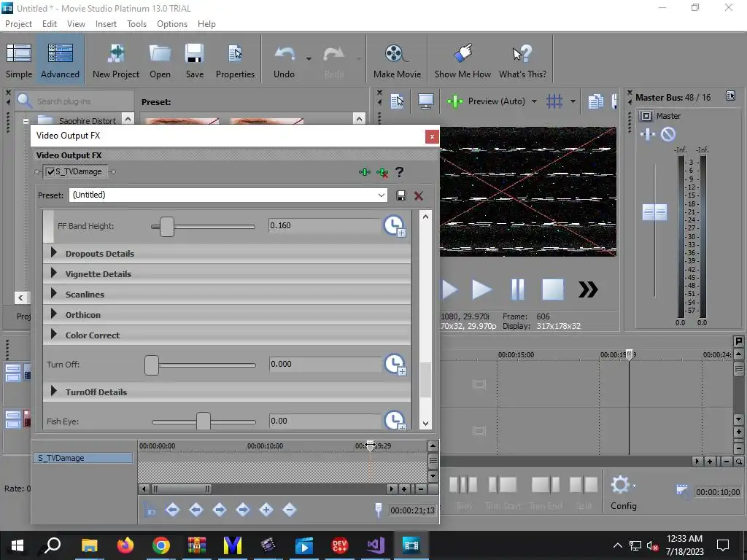Collapse Sapphire Distort tree node
The width and height of the screenshot is (747, 560).
pos(26,121)
